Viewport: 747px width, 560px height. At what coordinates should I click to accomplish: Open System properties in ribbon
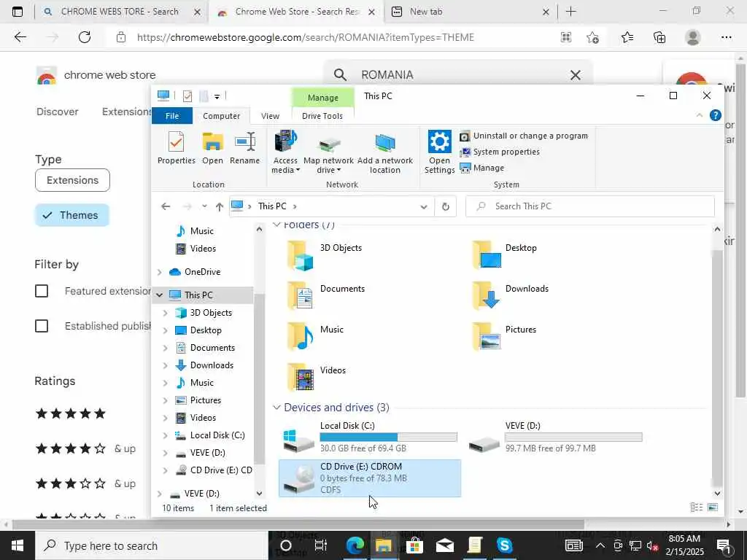click(500, 152)
